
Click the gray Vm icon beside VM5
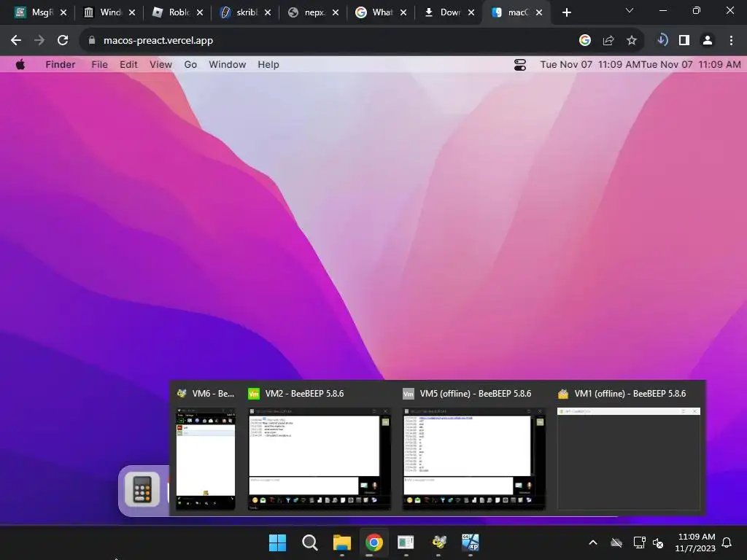409,394
